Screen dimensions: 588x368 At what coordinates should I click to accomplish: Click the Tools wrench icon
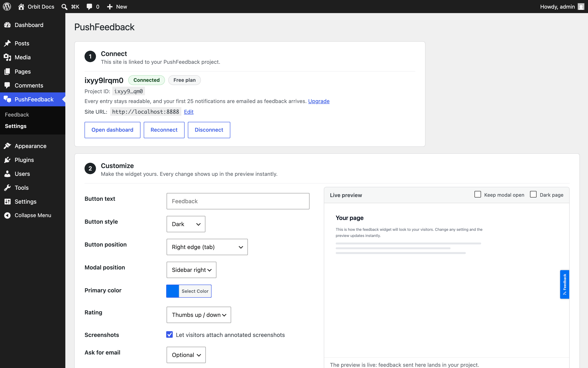pos(8,187)
